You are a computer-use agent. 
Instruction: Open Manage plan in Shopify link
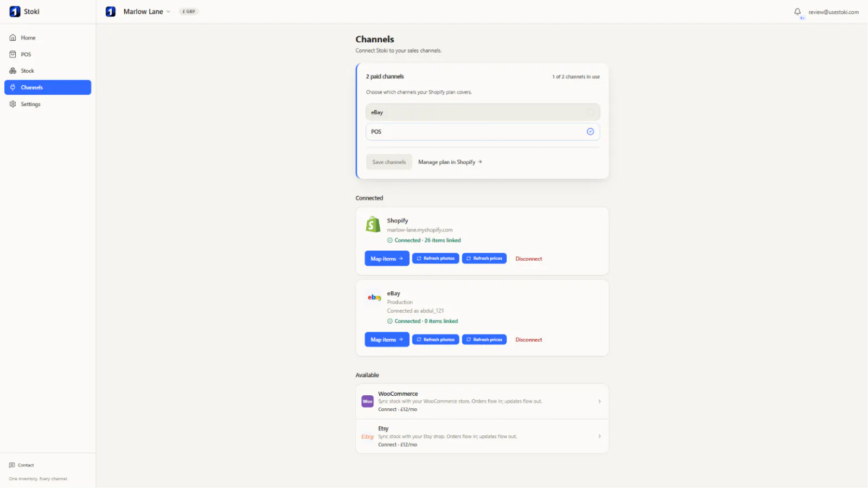450,162
